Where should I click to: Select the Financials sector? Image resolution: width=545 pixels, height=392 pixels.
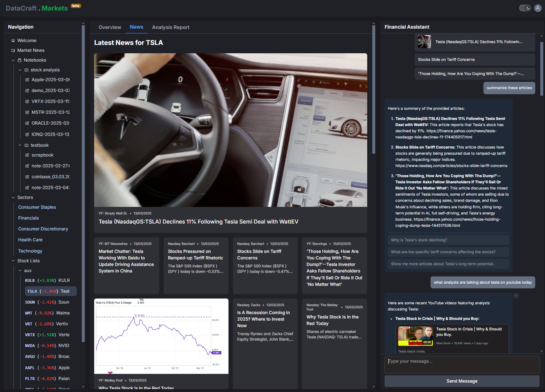[28, 218]
